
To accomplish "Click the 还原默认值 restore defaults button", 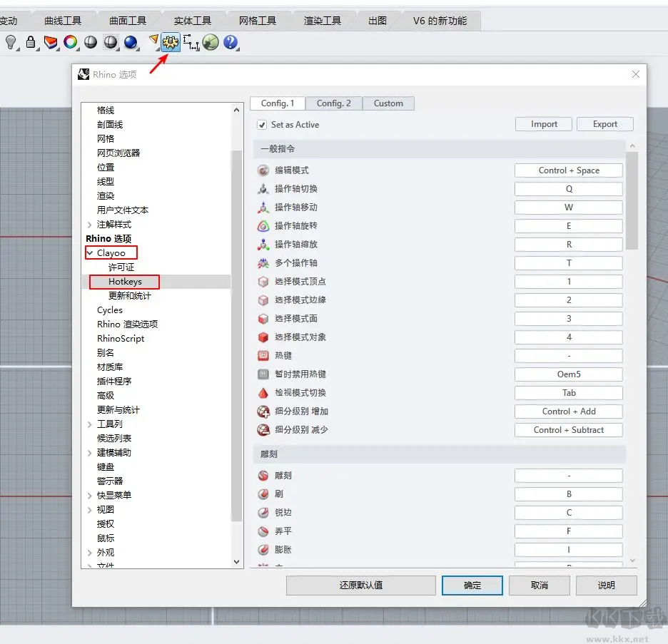I will click(361, 585).
